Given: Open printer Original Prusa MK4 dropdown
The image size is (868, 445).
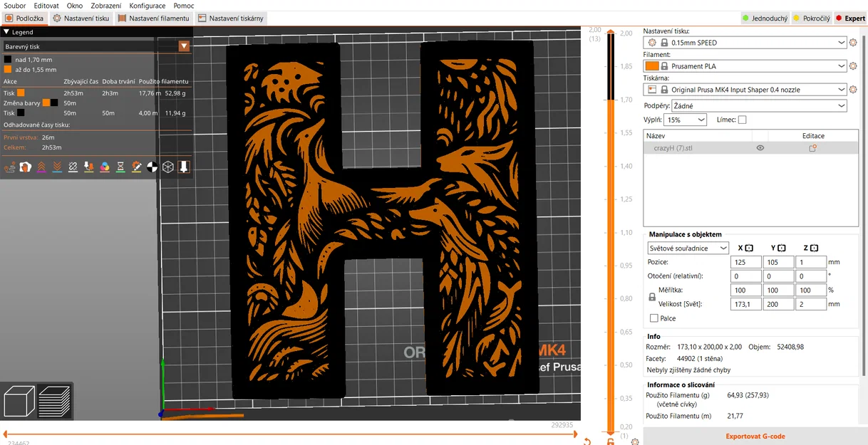Looking at the screenshot, I should click(x=745, y=90).
